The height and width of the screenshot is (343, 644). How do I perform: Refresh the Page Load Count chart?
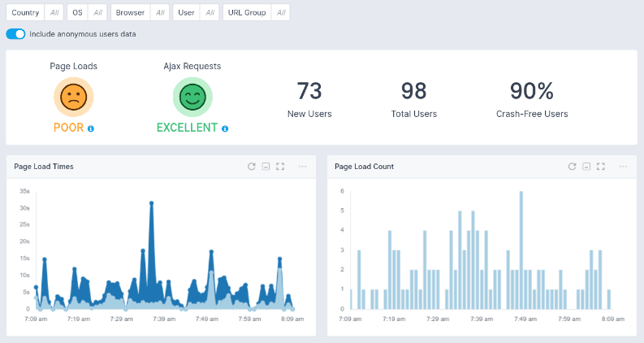click(572, 167)
